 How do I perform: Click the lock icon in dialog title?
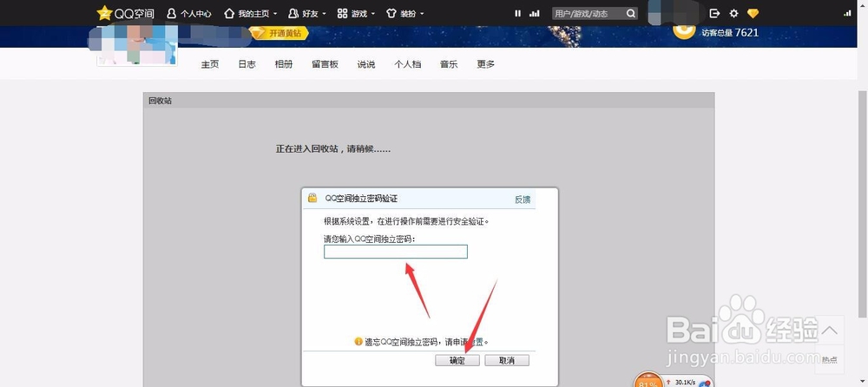pos(312,198)
